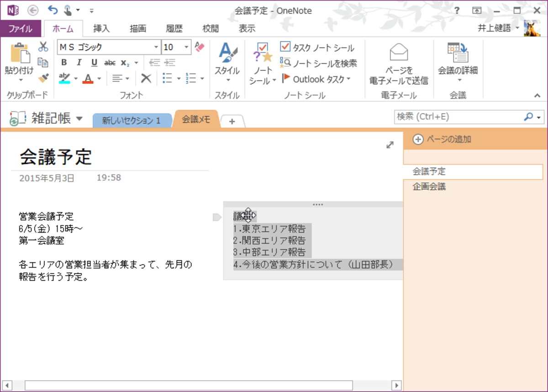Click Meeting Details (会議の詳細) icon
The height and width of the screenshot is (392, 548).
click(458, 52)
